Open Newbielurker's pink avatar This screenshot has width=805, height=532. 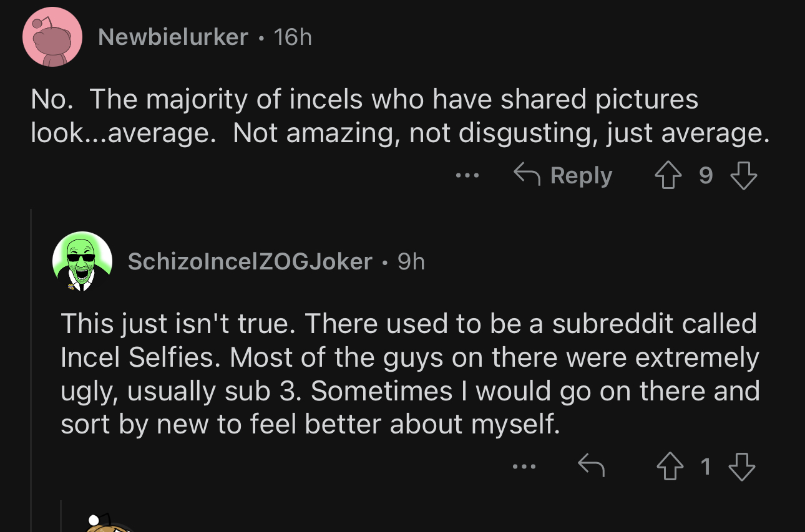pyautogui.click(x=52, y=37)
